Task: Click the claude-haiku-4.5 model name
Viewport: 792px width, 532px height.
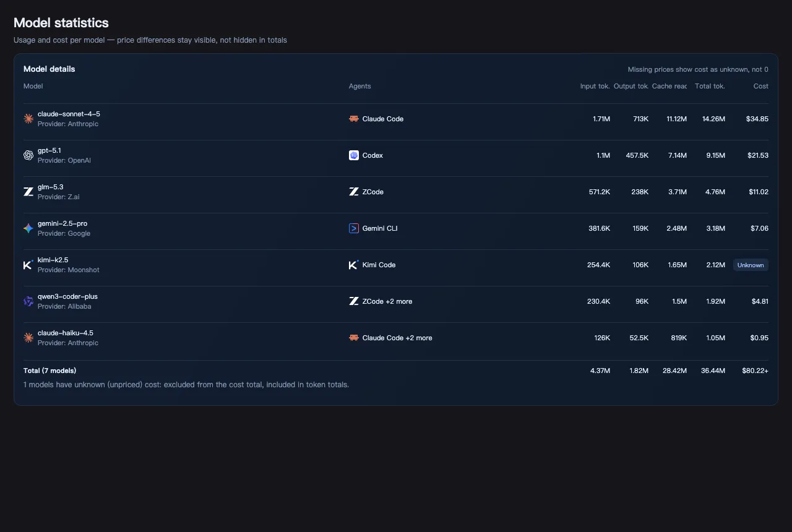Action: click(66, 333)
